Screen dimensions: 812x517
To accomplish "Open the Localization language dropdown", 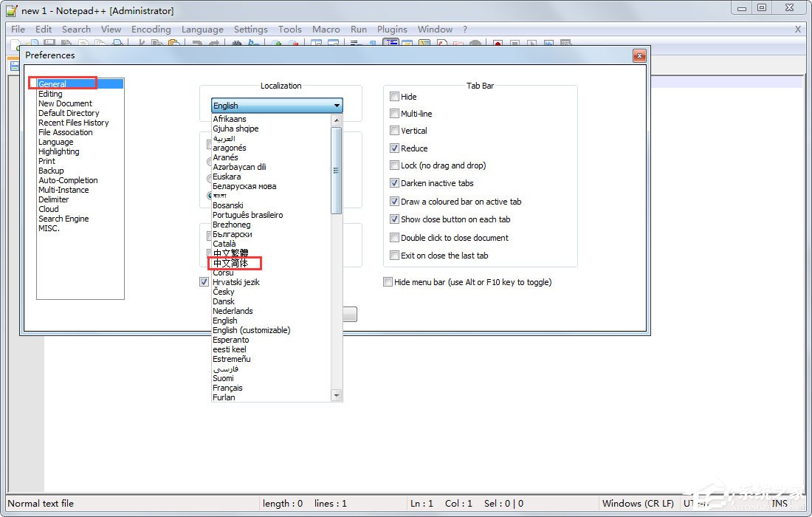I will (337, 105).
